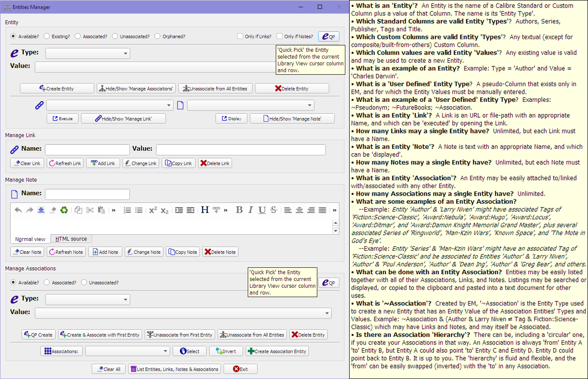Screen dimensions: 588x379
Task: Align the note text right
Action: (311, 210)
